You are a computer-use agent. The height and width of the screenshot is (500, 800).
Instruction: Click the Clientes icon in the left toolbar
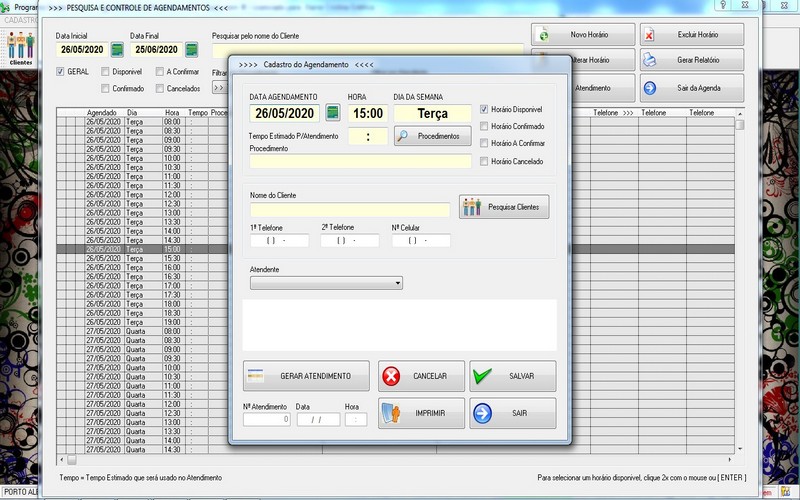click(21, 48)
